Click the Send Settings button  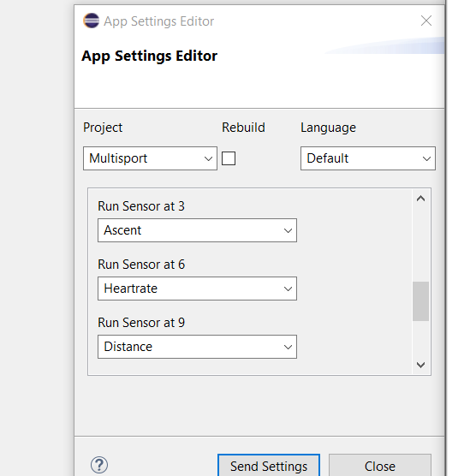point(269,466)
